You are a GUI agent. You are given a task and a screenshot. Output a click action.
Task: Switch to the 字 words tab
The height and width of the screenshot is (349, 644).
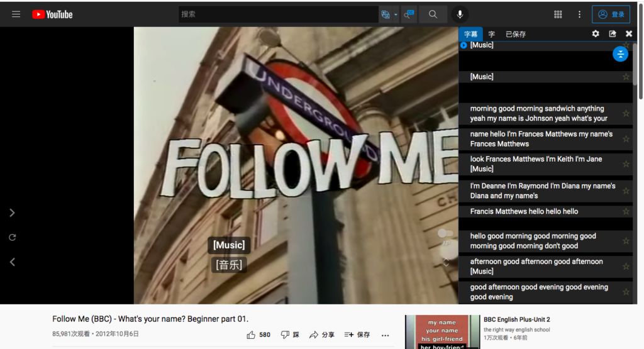pyautogui.click(x=492, y=34)
